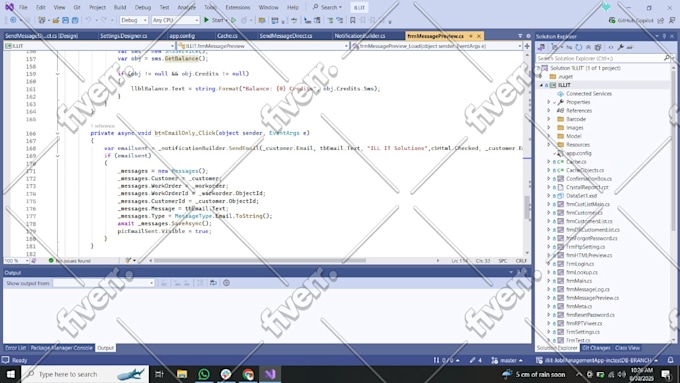Click the View Code icon in Solution Explorer toolbar
This screenshot has width=680, height=383.
pos(611,47)
